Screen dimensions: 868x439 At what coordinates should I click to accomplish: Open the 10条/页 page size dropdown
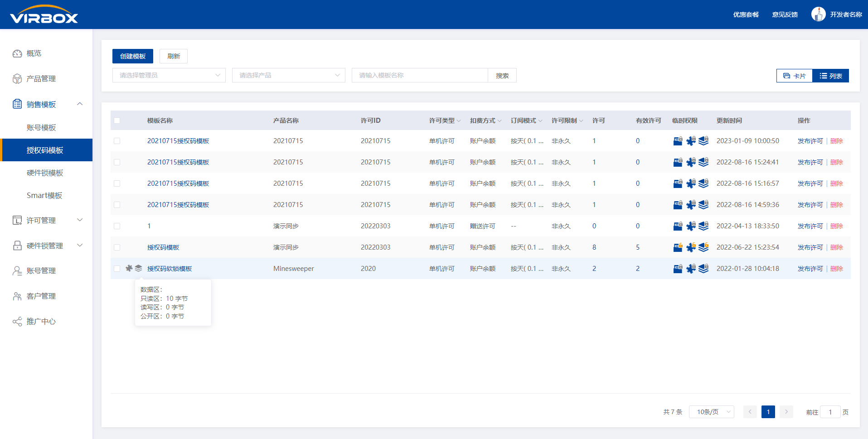tap(712, 412)
